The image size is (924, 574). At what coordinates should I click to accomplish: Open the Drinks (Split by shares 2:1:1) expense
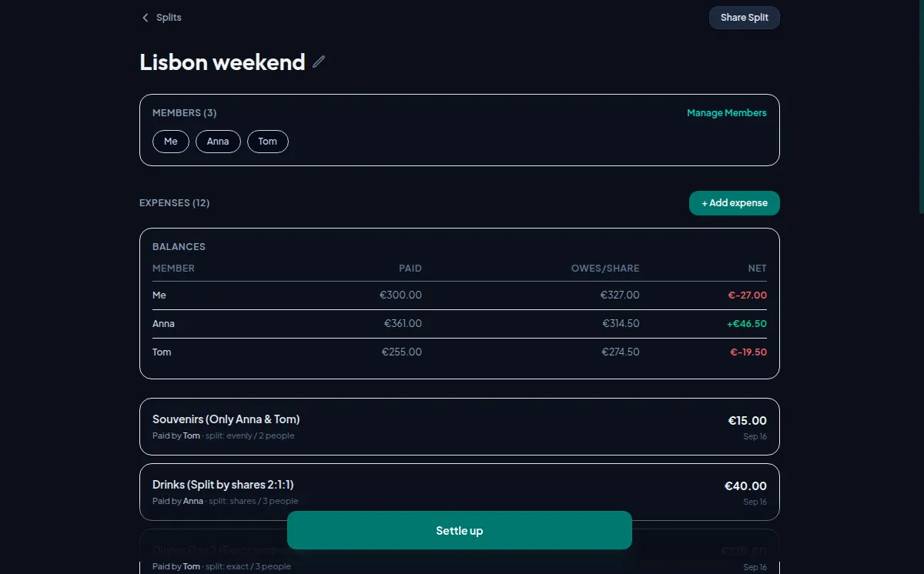[x=460, y=492]
